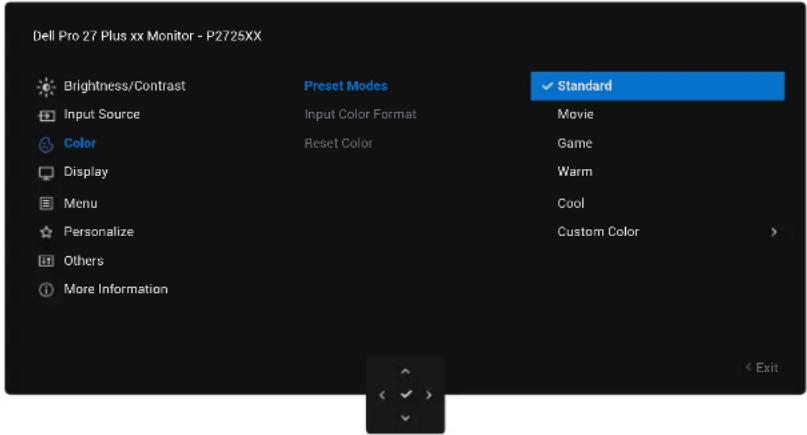Select Preset Modes option

coord(345,86)
